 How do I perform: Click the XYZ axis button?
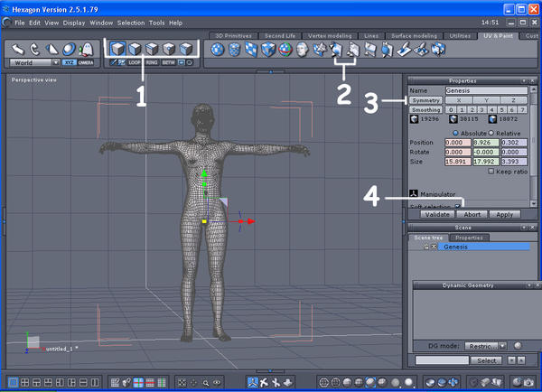[69, 63]
